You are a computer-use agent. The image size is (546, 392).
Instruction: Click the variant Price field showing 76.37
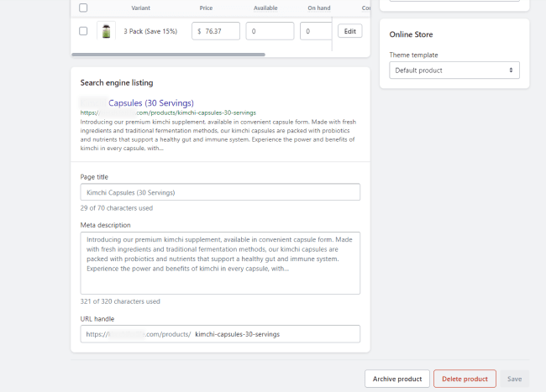point(220,31)
